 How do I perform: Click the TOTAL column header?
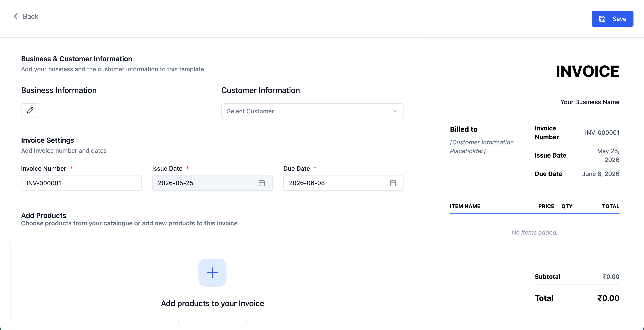[610, 206]
